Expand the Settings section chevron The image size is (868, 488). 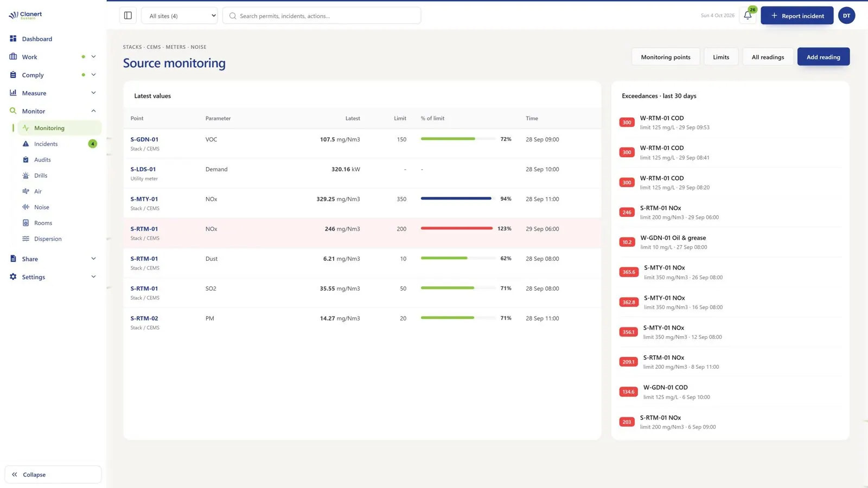(93, 277)
